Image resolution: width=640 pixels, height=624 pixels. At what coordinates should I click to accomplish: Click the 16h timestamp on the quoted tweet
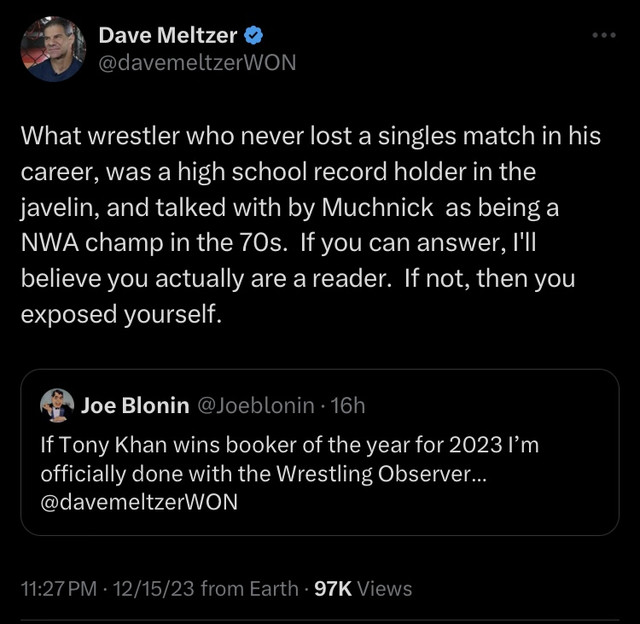pos(347,405)
